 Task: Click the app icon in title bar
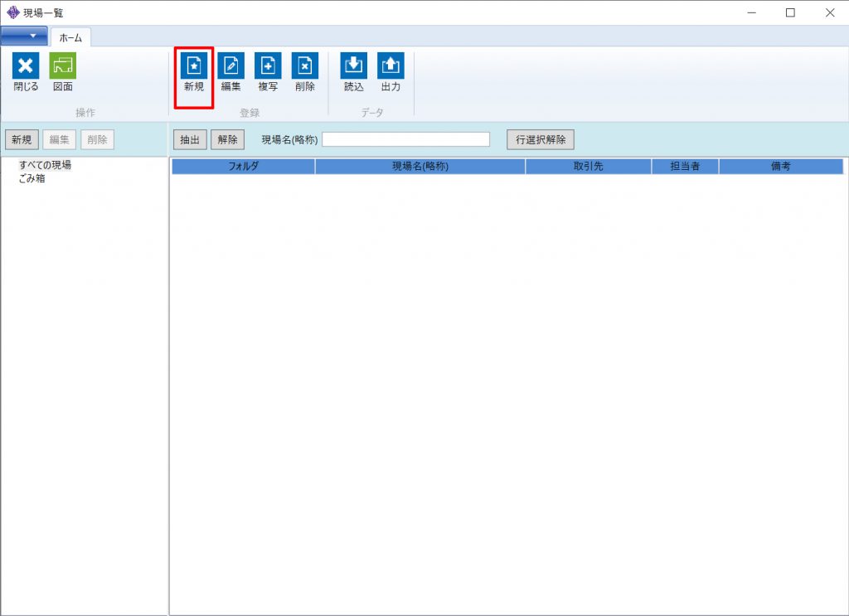pyautogui.click(x=12, y=12)
